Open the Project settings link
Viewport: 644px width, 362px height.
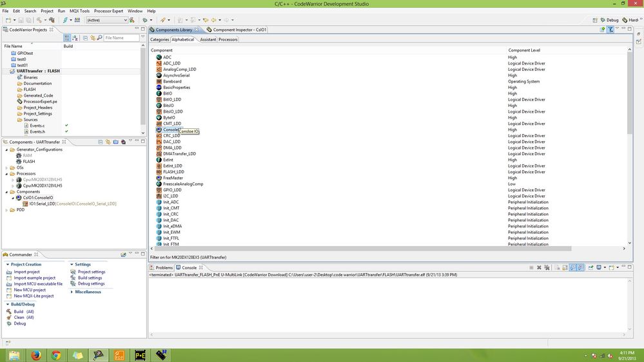coord(92,272)
